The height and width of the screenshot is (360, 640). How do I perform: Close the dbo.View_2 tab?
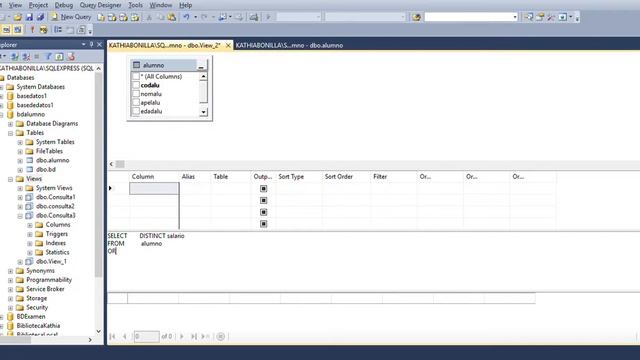click(x=228, y=45)
